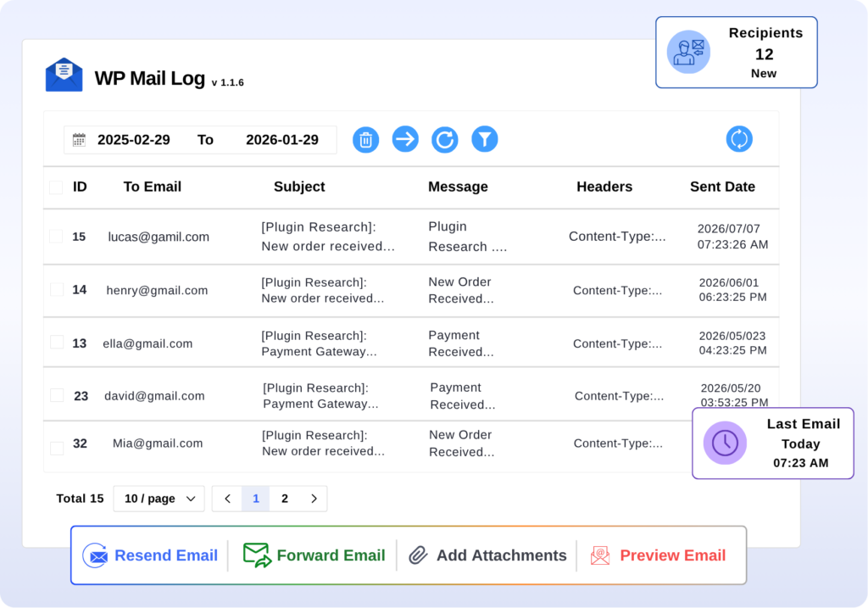Viewport: 868px width, 608px height.
Task: Open the 10 / page dropdown
Action: pos(159,499)
